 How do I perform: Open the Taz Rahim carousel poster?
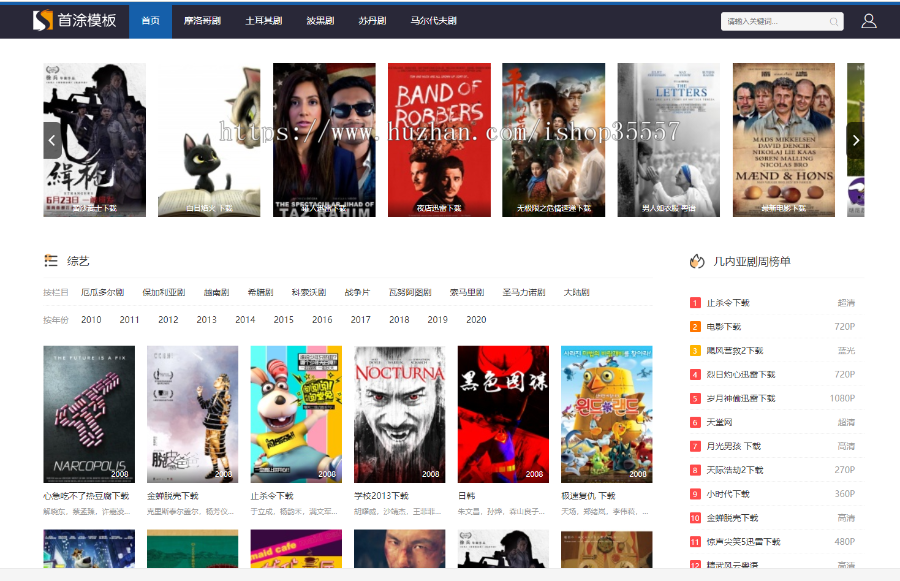click(x=324, y=140)
